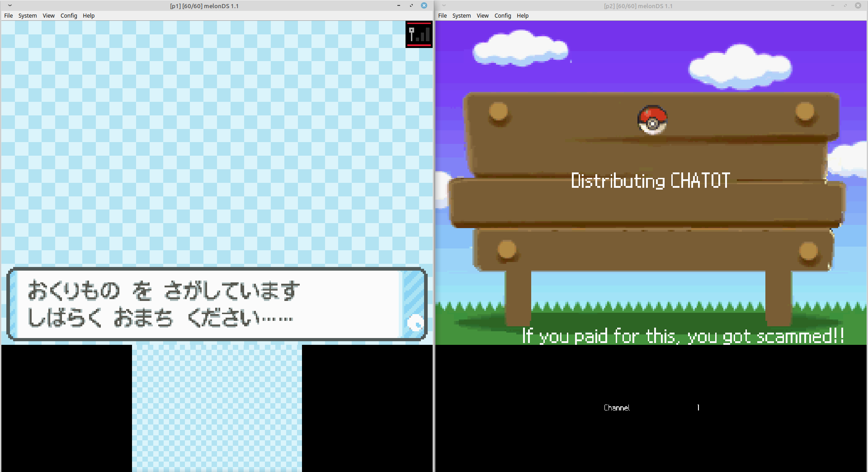Open the window menu arrow of p2 window
This screenshot has height=472, width=868.
(x=444, y=5)
